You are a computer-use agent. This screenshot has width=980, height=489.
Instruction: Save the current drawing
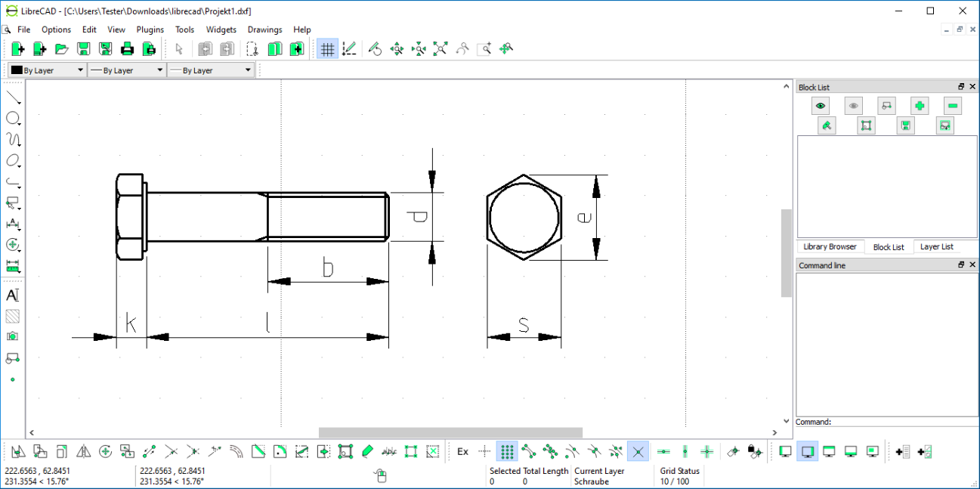click(83, 48)
